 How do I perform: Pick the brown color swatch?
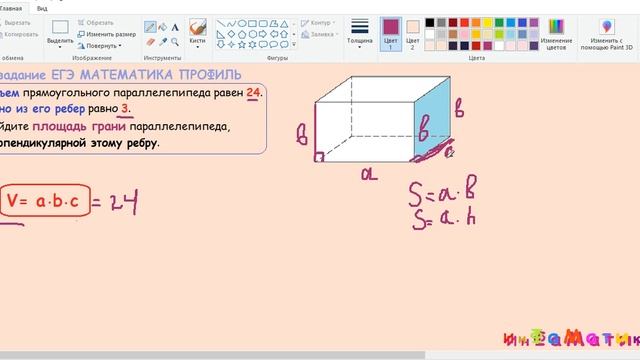(453, 34)
